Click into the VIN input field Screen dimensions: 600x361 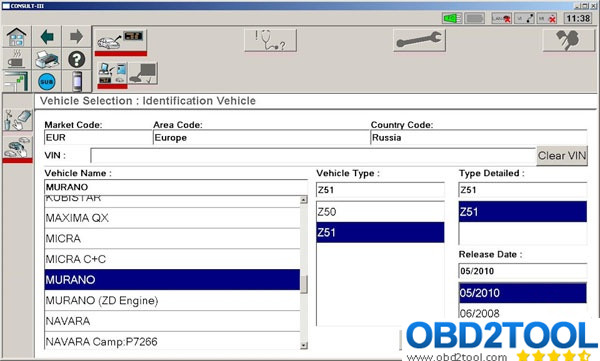(313, 156)
